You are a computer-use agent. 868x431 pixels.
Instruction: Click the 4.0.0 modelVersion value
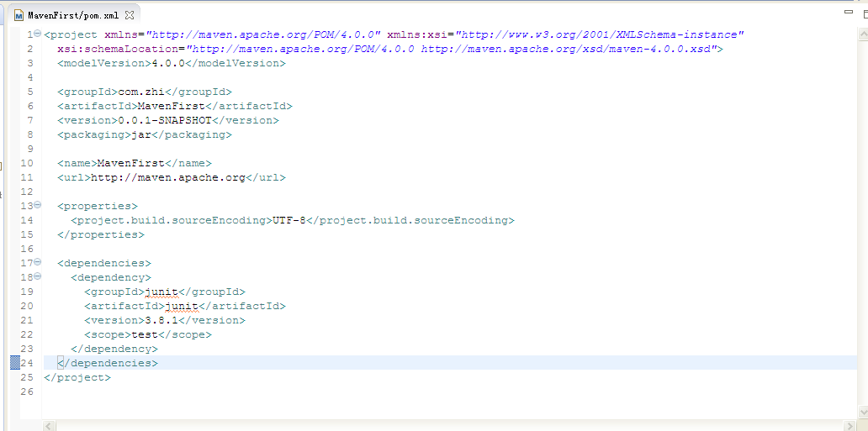point(167,63)
